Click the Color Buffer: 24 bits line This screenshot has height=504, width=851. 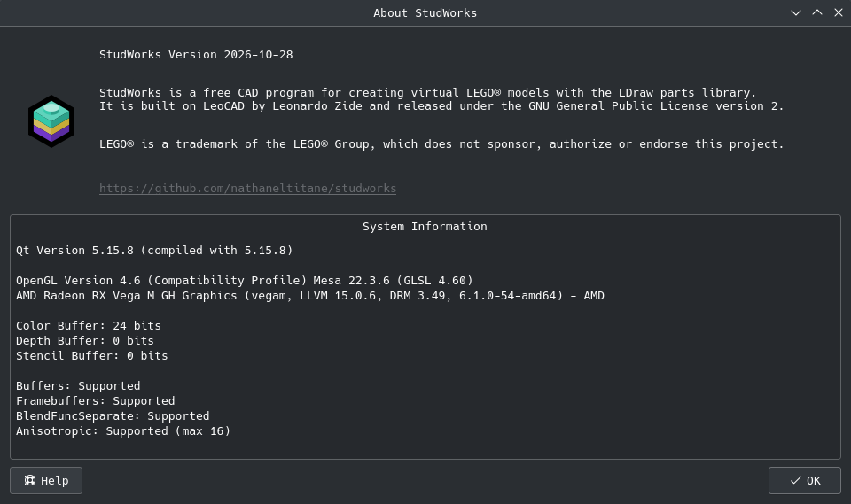89,325
